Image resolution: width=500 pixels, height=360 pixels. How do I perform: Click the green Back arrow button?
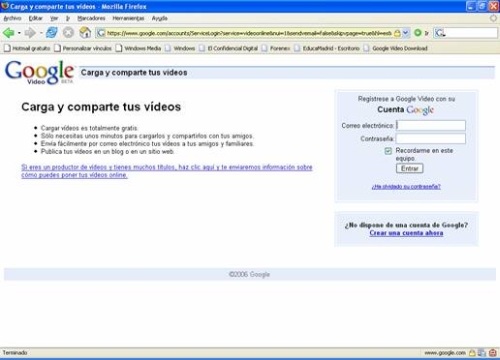pos(8,33)
